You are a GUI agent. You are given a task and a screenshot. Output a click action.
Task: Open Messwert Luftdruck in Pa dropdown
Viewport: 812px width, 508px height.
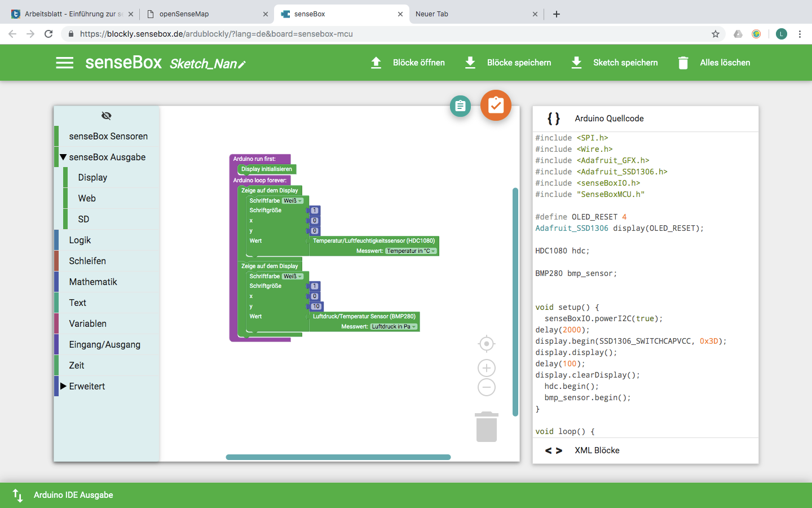click(394, 326)
